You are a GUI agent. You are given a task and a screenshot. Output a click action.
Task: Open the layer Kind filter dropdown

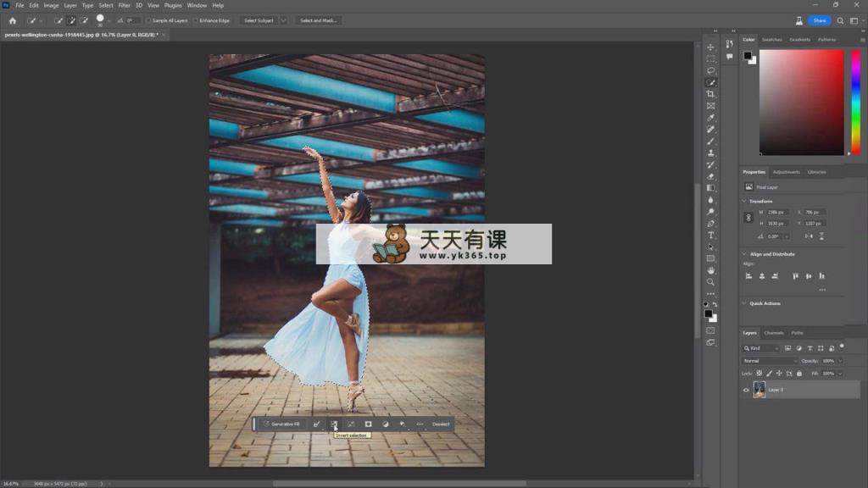click(x=760, y=348)
